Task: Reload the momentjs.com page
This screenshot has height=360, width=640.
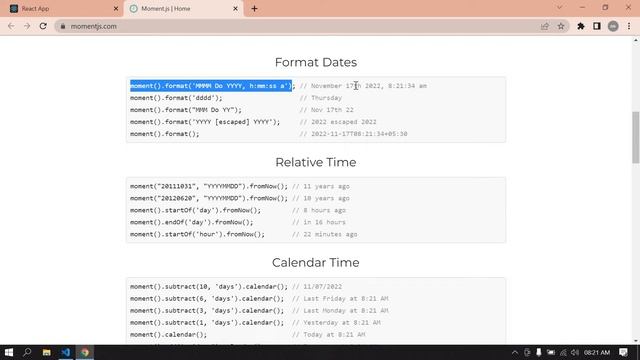Action: 43,26
